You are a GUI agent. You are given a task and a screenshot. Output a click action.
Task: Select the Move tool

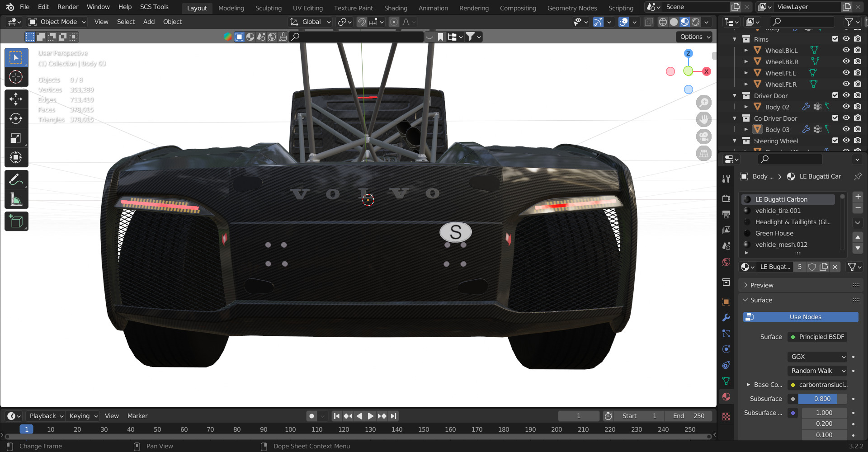pos(16,99)
